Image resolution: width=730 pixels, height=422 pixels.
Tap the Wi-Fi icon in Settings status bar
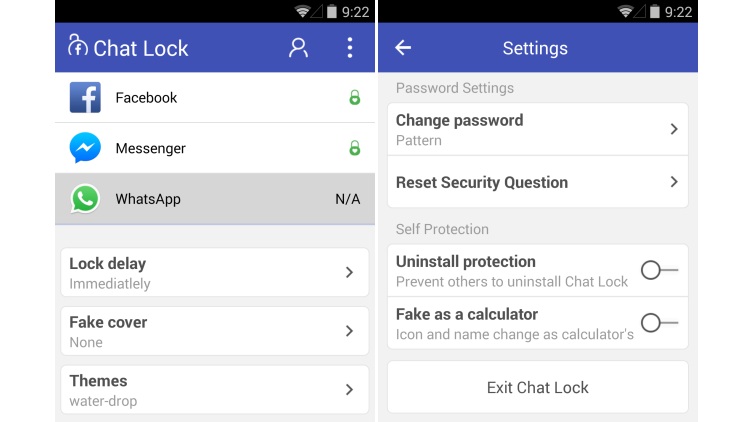click(625, 11)
